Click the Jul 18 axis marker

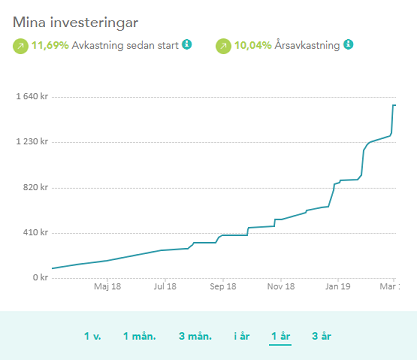pos(165,286)
